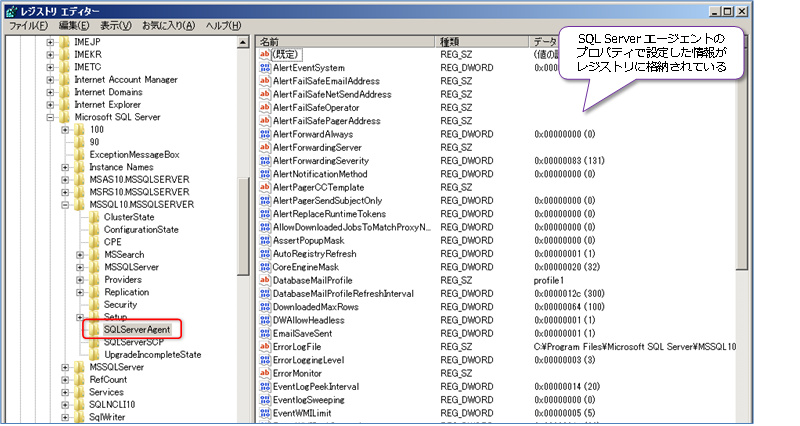Select the ConfigurationState folder icon

(x=94, y=230)
